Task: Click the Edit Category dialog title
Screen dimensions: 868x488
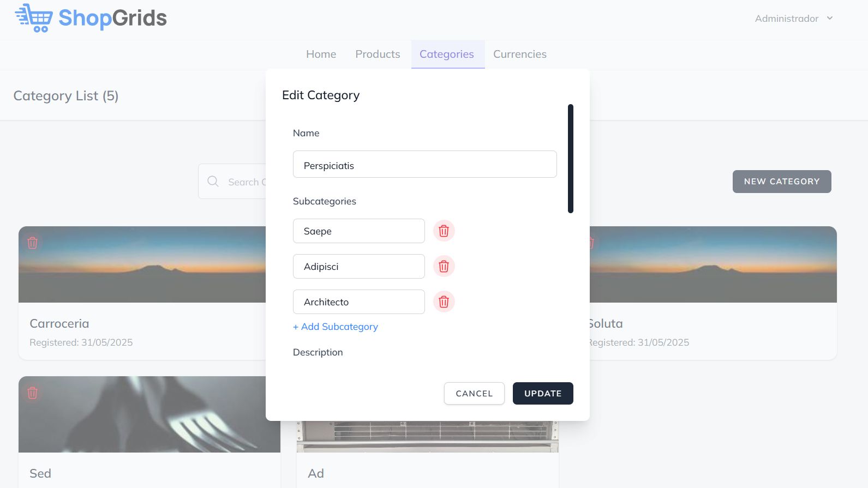Action: [321, 95]
